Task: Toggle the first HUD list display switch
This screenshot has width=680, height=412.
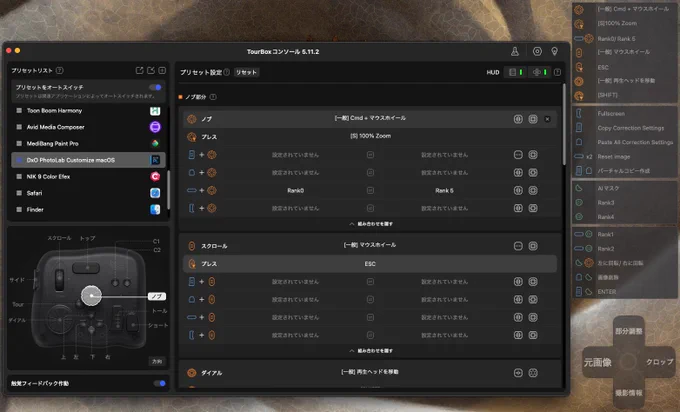Action: (x=516, y=72)
